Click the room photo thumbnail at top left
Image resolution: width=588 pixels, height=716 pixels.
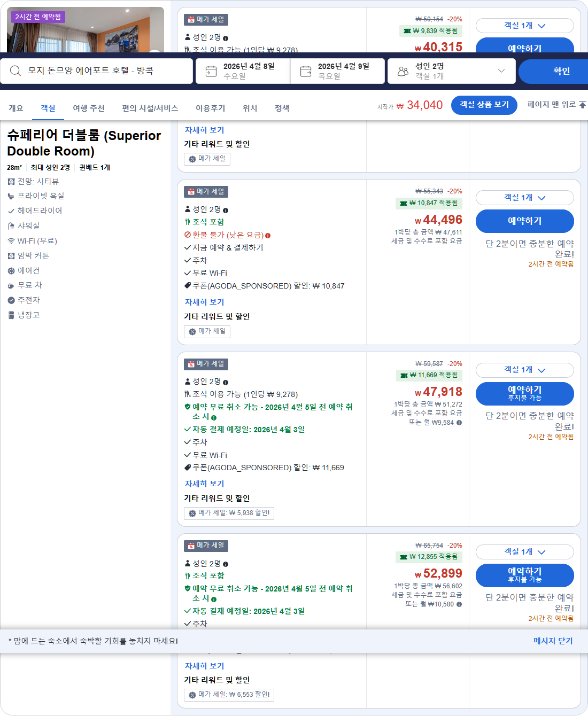(86, 29)
